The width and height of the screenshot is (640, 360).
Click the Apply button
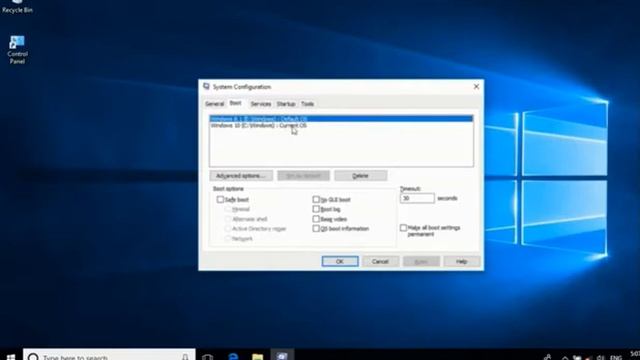click(x=421, y=262)
